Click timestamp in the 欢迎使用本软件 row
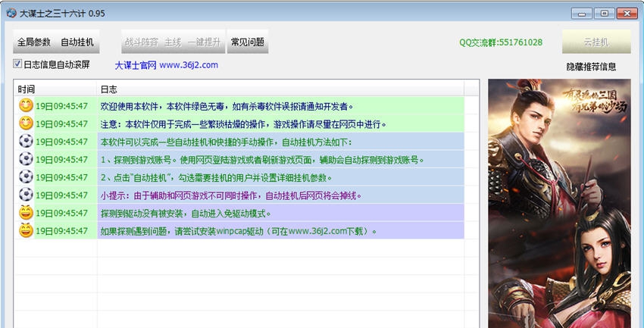This screenshot has height=328, width=644. (61, 106)
